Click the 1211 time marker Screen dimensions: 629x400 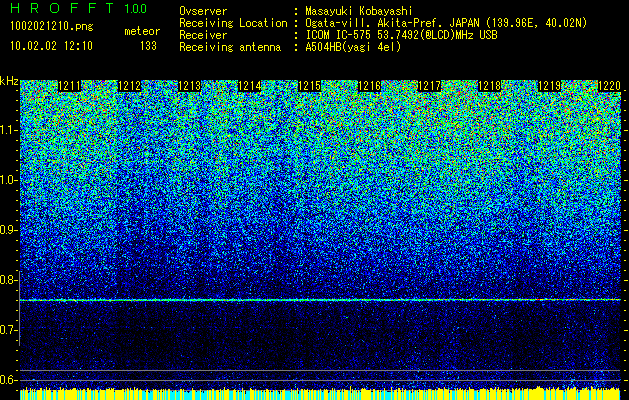pos(69,86)
